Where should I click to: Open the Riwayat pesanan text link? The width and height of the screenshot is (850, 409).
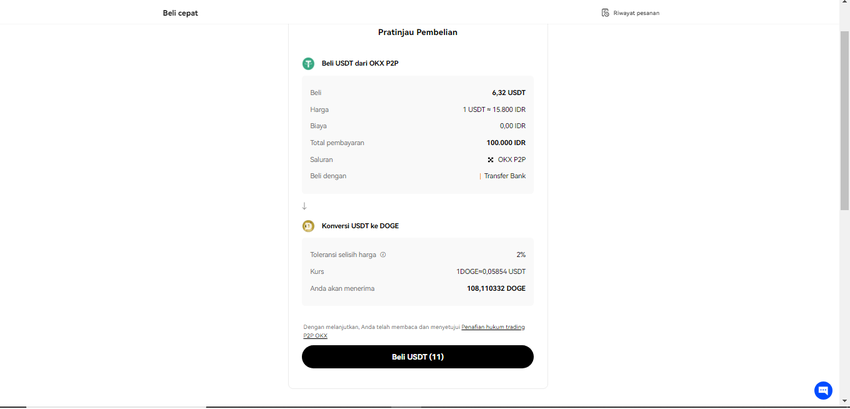click(x=636, y=13)
